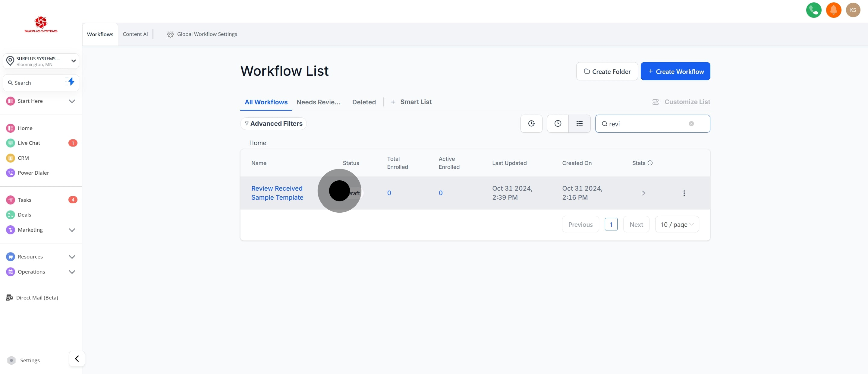
Task: Switch to the Deleted tab
Action: click(x=363, y=102)
